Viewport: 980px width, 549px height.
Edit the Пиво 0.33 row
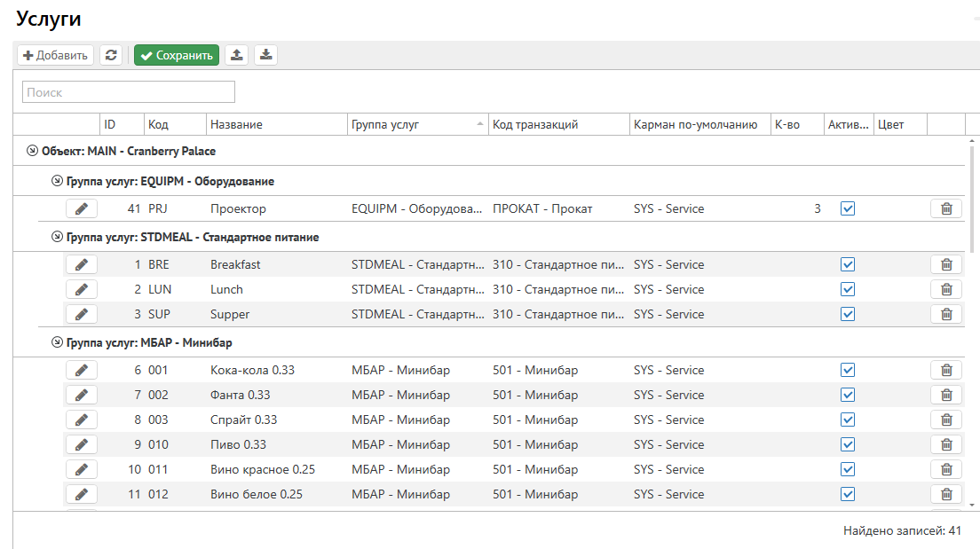click(x=82, y=444)
